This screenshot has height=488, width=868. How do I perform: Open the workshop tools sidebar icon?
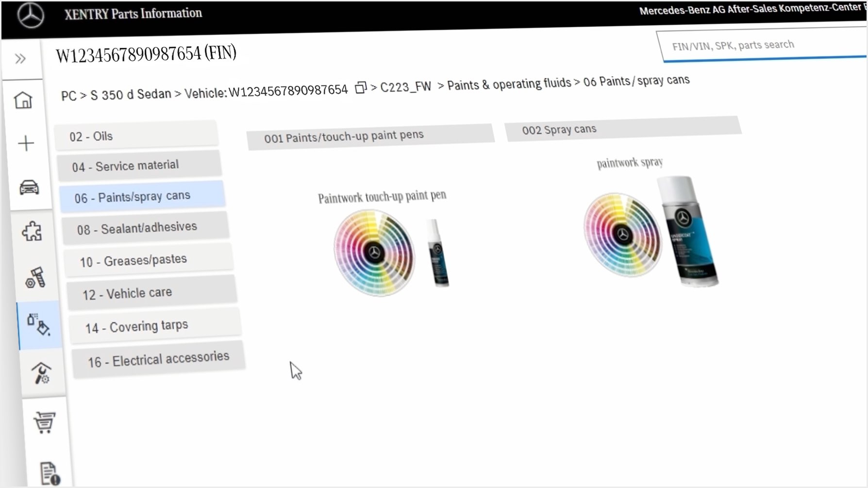pyautogui.click(x=41, y=373)
